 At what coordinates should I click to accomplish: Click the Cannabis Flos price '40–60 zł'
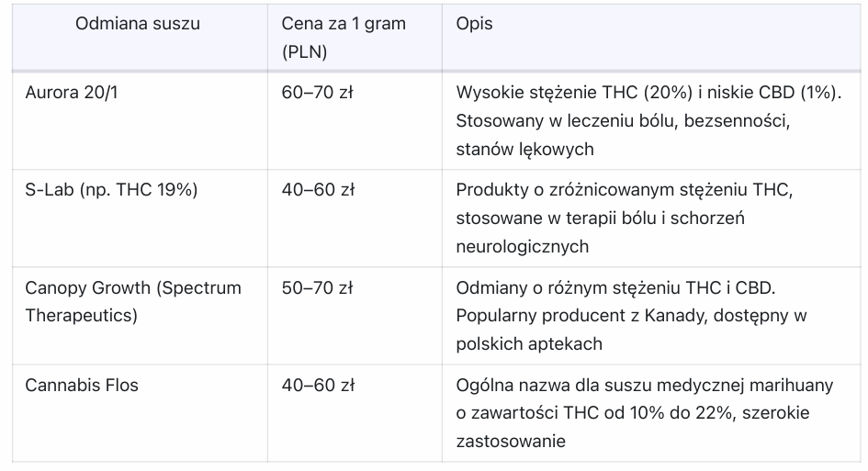318,386
